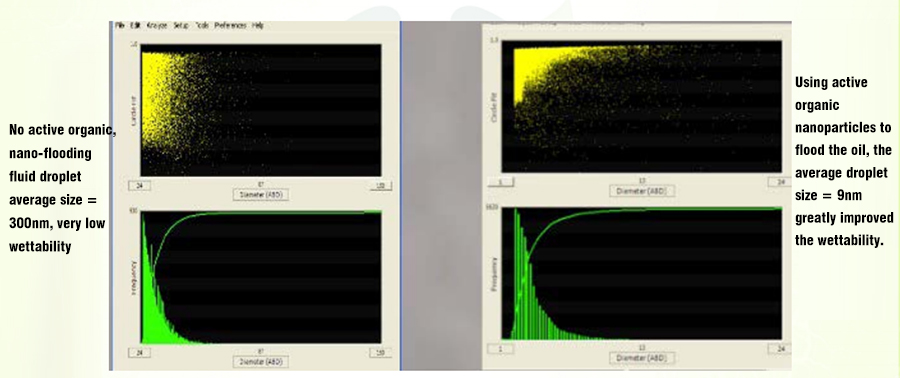Image resolution: width=900 pixels, height=378 pixels.
Task: Open the File menu
Action: click(x=119, y=26)
